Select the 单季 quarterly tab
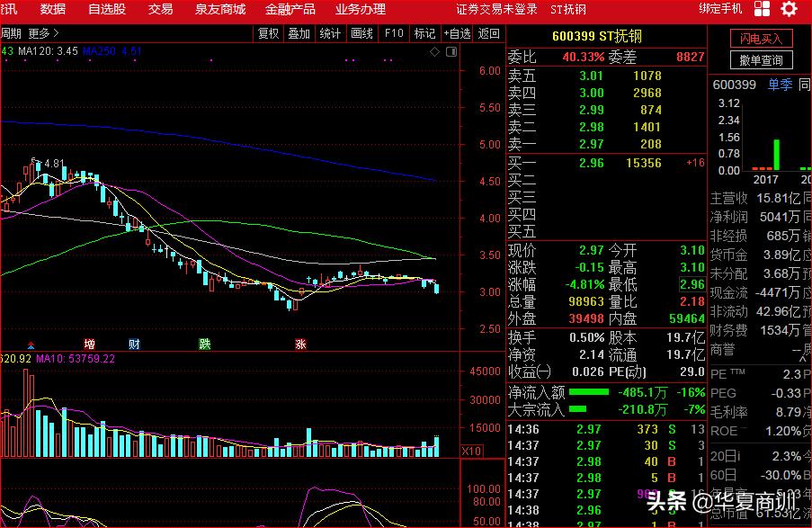The height and width of the screenshot is (528, 812). click(x=780, y=85)
